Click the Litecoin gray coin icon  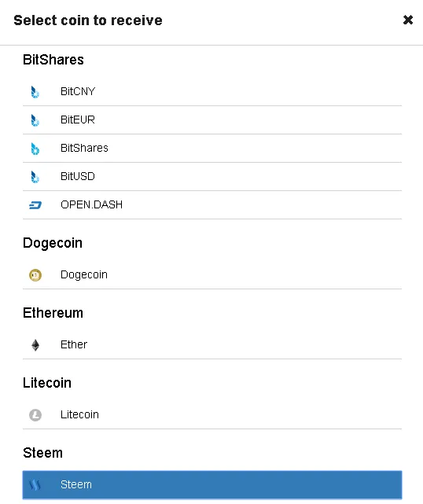(35, 415)
